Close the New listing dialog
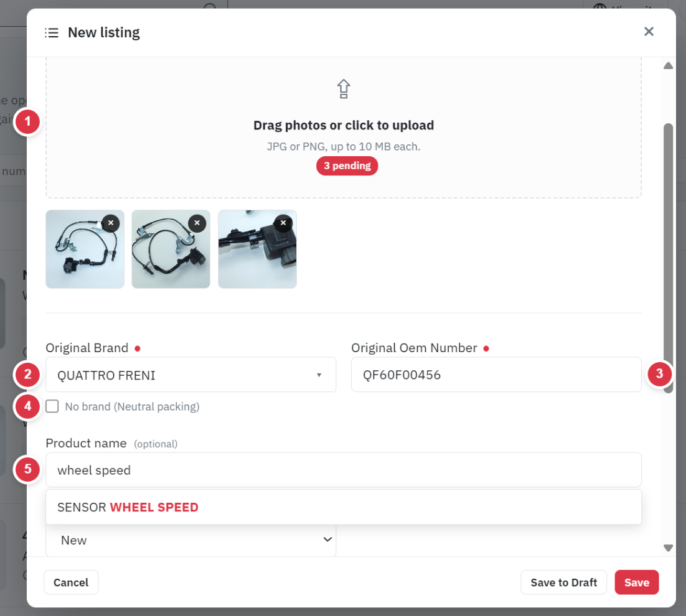Viewport: 686px width, 616px height. (649, 32)
